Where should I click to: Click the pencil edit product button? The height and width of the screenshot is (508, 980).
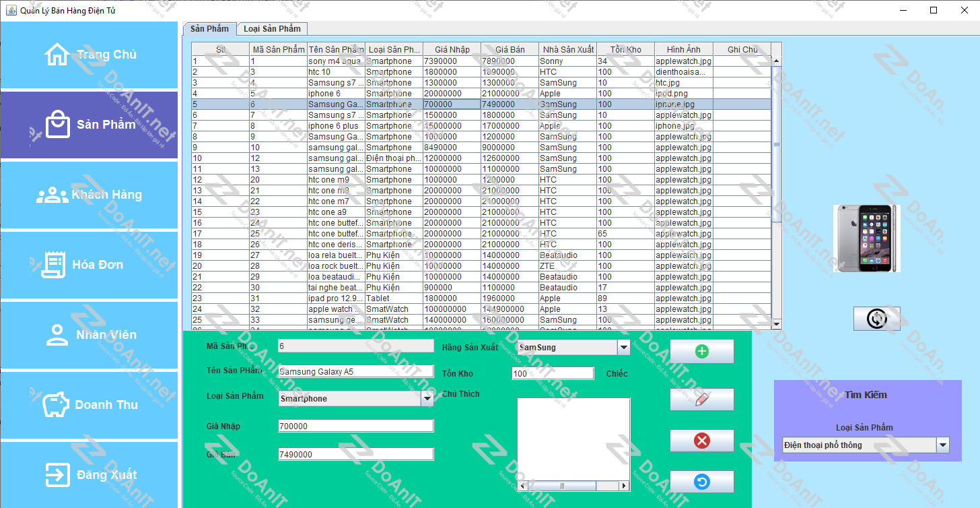[701, 399]
